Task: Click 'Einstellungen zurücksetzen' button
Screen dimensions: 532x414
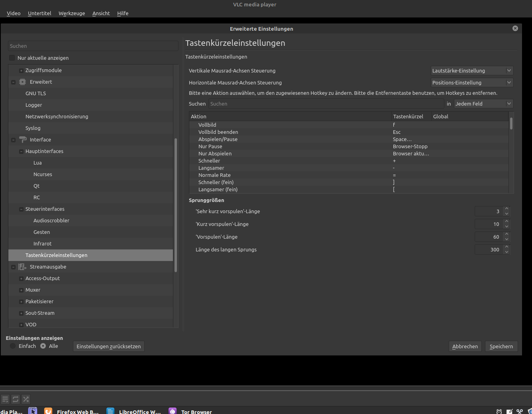Action: (109, 346)
